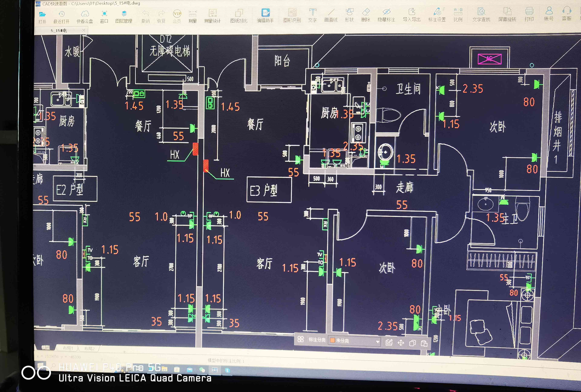Click the DT2 elevator text
This screenshot has width=581, height=392.
[166, 39]
